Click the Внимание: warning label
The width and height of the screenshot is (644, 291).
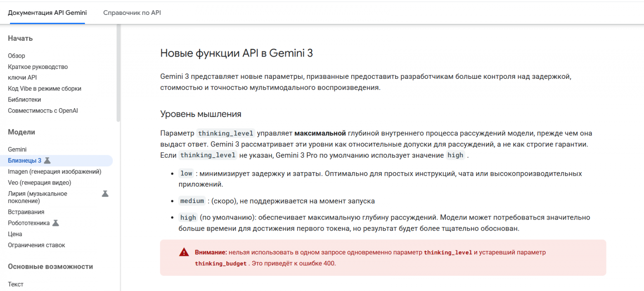[x=211, y=252]
